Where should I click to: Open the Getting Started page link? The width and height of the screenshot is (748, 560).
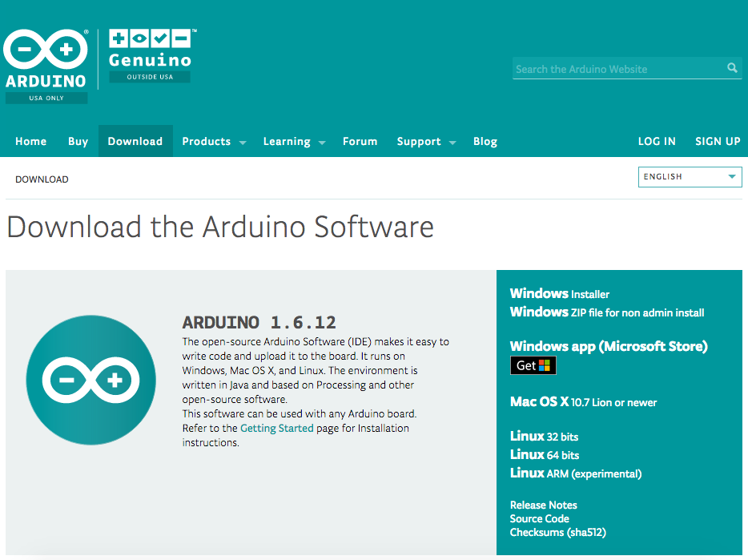coord(276,429)
